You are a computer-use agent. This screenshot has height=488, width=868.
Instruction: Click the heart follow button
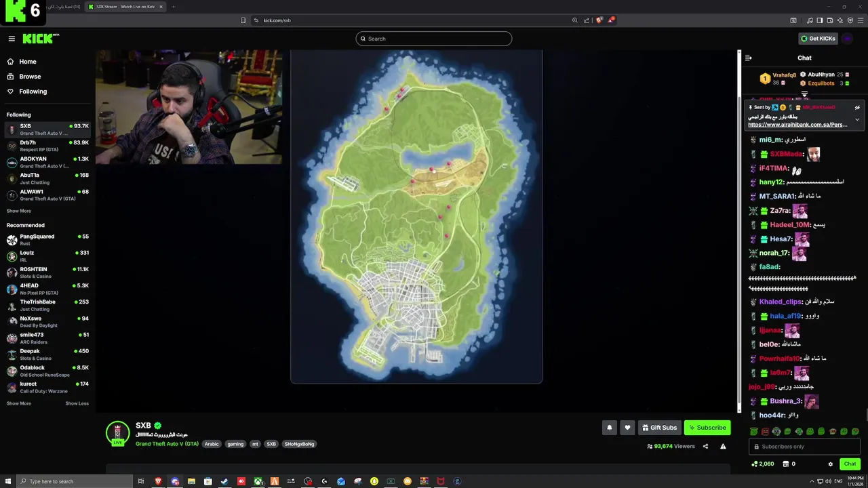click(627, 428)
